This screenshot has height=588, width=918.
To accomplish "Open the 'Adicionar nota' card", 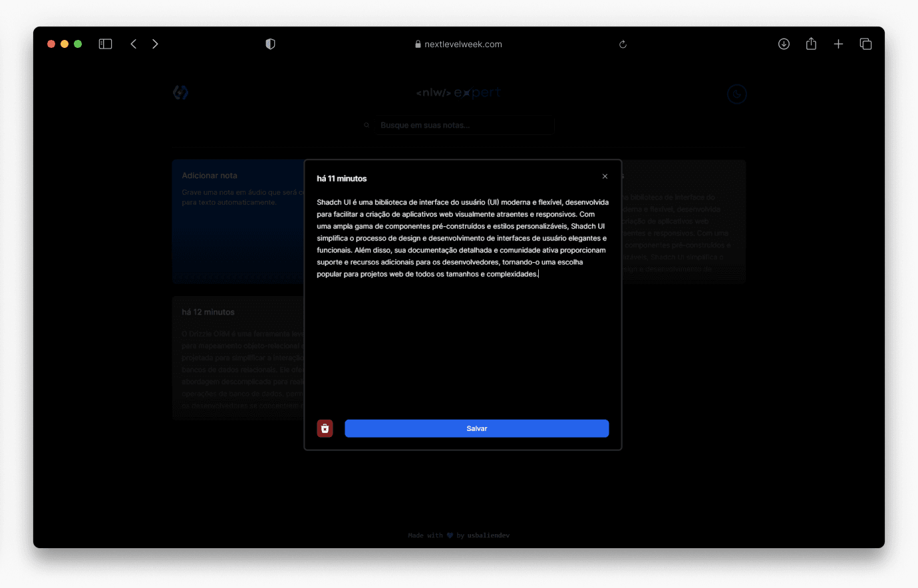I will (238, 221).
